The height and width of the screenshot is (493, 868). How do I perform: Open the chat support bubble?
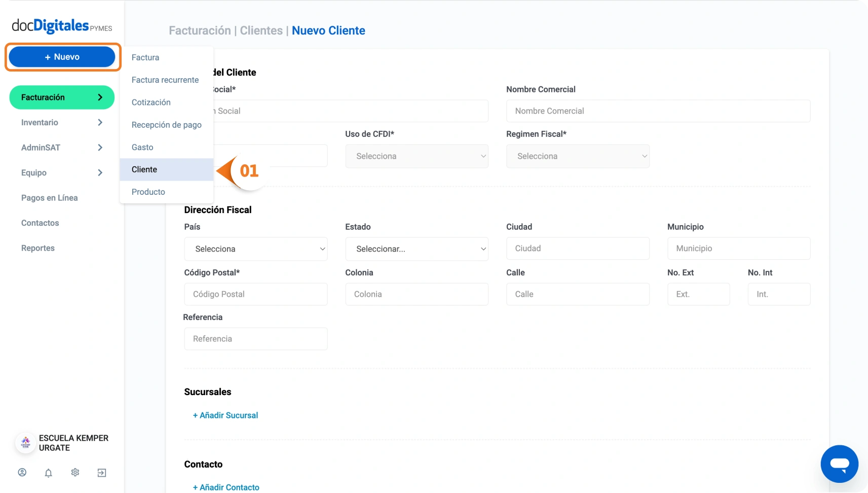click(x=839, y=464)
